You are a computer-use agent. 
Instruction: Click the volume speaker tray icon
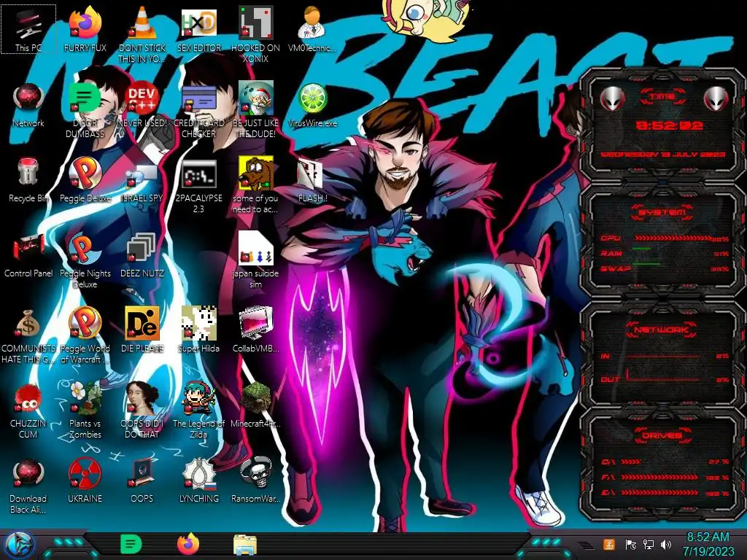pyautogui.click(x=667, y=544)
